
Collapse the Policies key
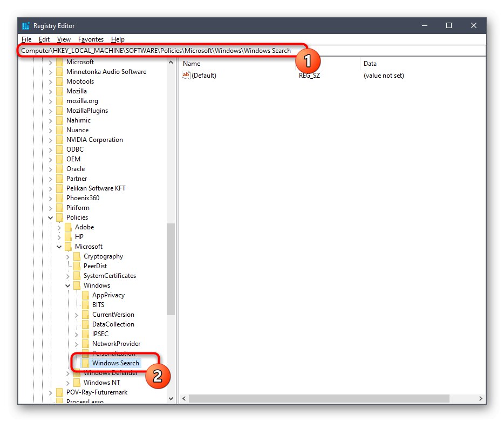(x=51, y=218)
